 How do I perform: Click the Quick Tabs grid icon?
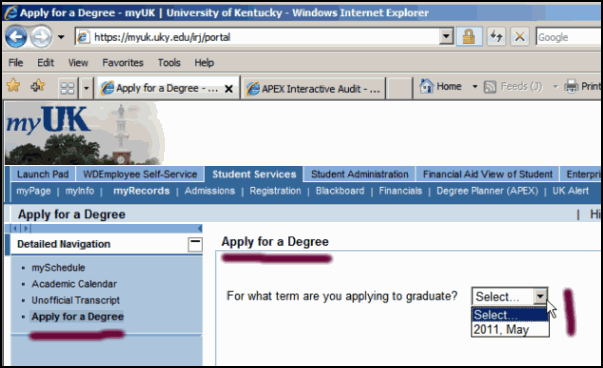click(x=67, y=88)
